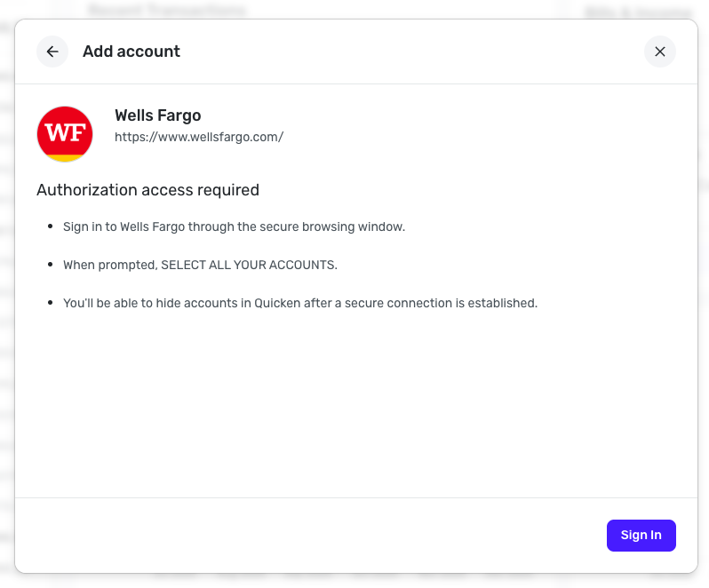The height and width of the screenshot is (588, 709).
Task: Click the first bullet point marker
Action: 50,227
